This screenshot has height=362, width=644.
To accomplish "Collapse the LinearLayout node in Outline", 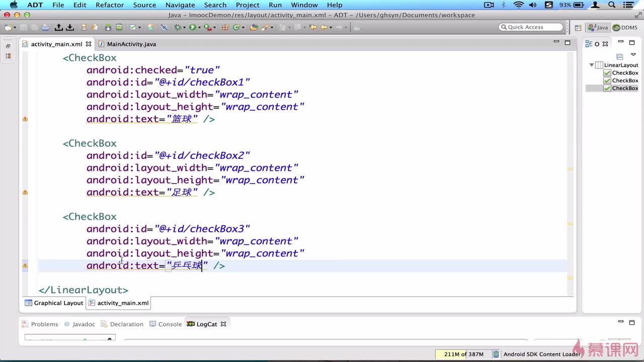I will pos(592,65).
